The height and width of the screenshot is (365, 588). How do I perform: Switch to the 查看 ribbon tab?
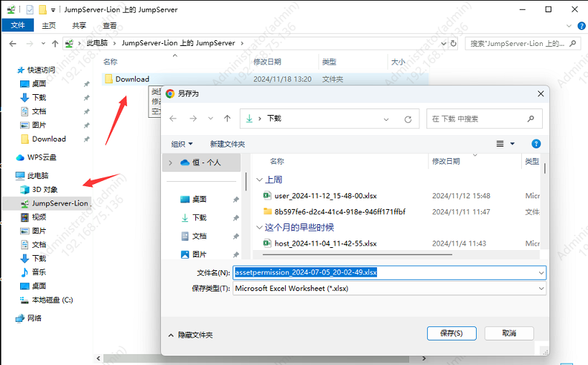point(110,26)
